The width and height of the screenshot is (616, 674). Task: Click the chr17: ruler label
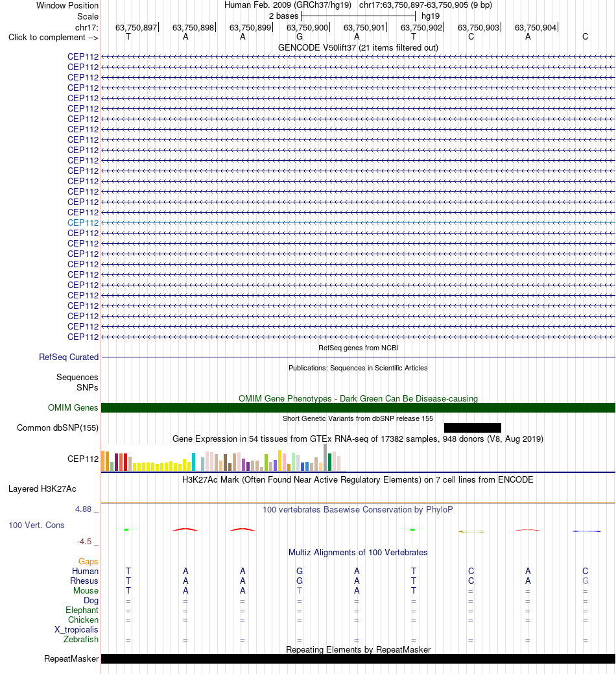click(86, 27)
